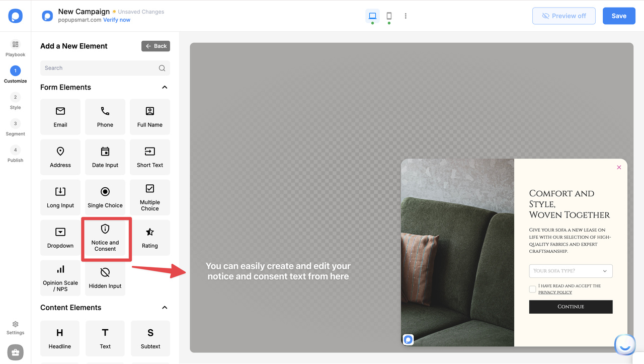
Task: Switch to mobile preview mode
Action: pyautogui.click(x=388, y=16)
